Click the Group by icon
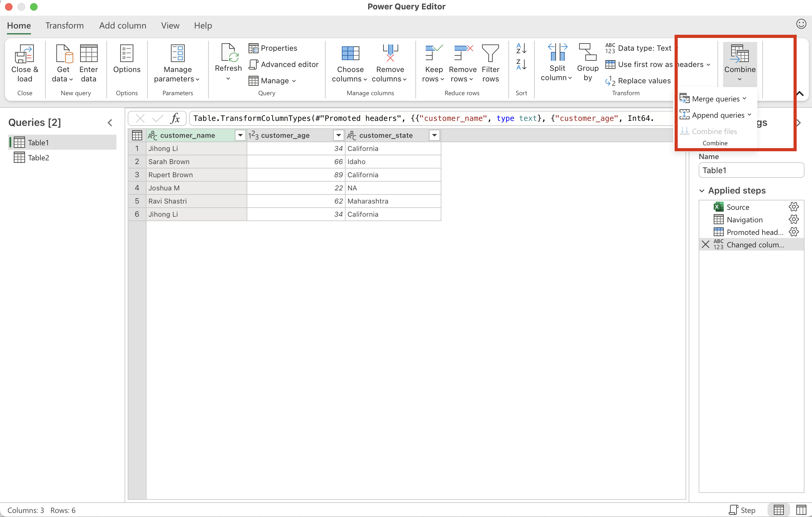Viewport: 812px width, 517px height. pos(588,53)
